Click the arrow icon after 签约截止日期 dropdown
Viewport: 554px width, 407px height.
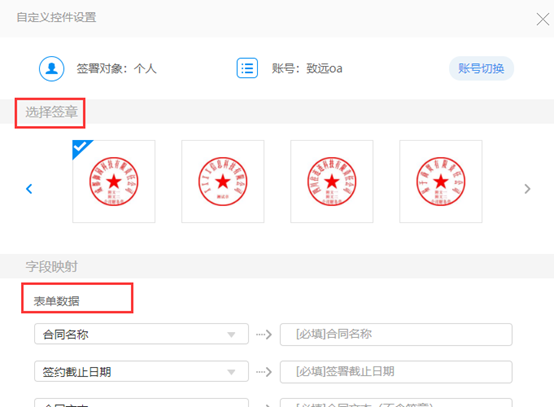(264, 372)
